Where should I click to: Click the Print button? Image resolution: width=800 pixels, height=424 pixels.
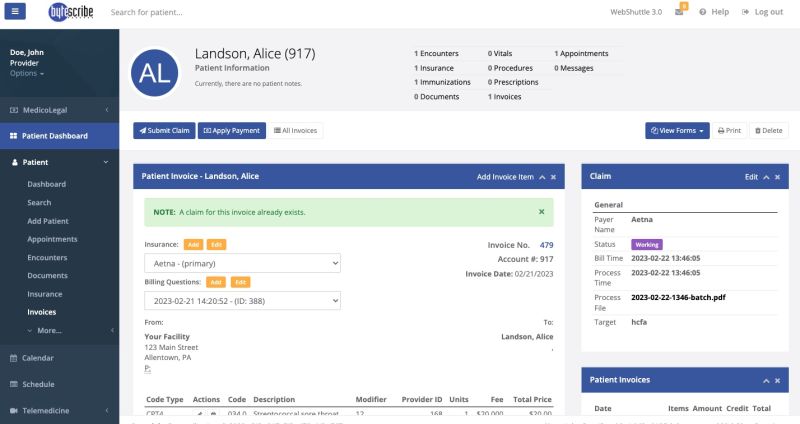[727, 130]
